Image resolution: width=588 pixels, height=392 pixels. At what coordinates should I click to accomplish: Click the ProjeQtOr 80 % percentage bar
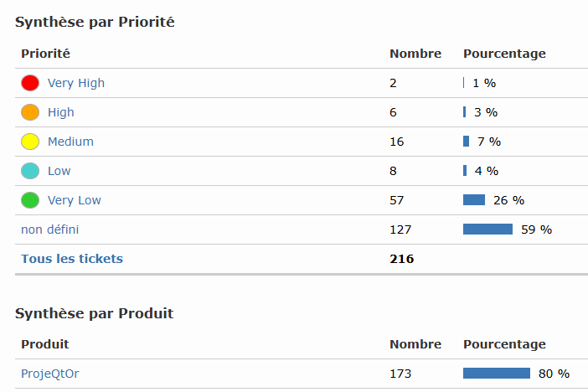(497, 374)
